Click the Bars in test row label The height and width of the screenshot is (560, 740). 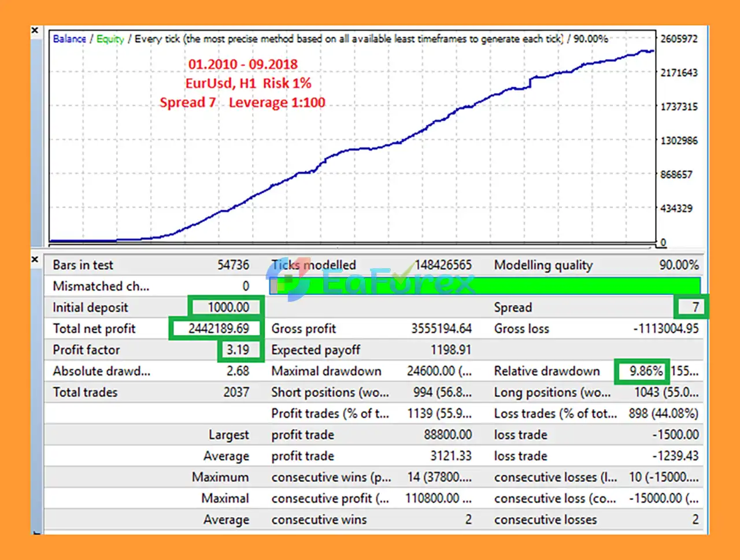point(83,265)
